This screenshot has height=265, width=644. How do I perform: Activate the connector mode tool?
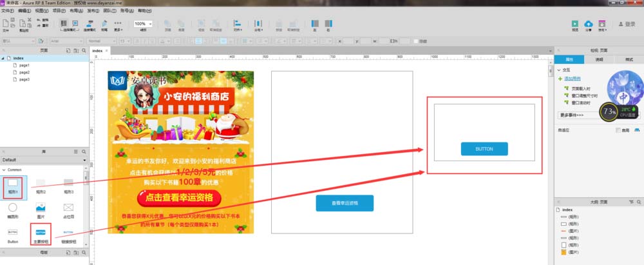(90, 23)
